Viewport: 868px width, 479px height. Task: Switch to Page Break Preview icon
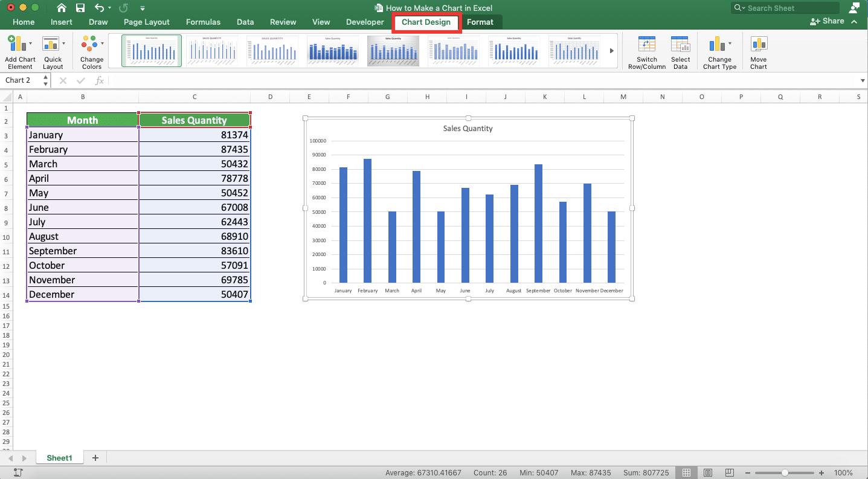pyautogui.click(x=730, y=472)
